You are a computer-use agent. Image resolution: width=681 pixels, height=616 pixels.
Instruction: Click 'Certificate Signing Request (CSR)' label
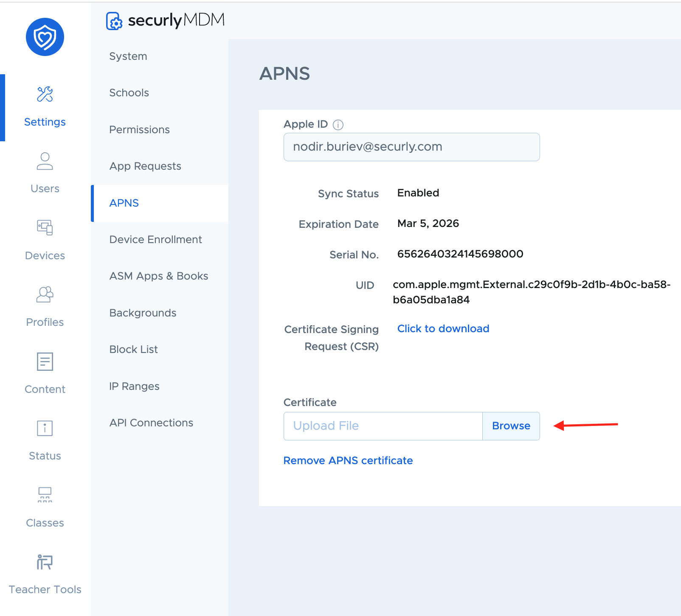click(x=332, y=338)
